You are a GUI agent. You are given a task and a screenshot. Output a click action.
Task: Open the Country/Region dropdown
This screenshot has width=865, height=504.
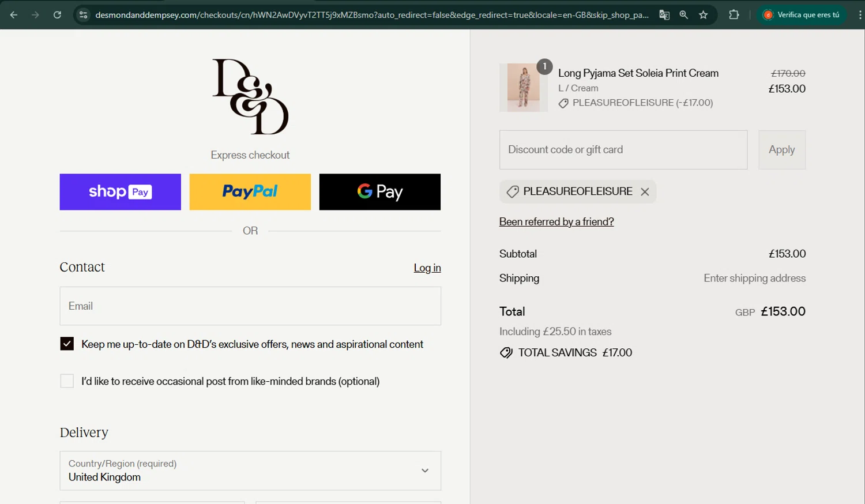pyautogui.click(x=250, y=471)
